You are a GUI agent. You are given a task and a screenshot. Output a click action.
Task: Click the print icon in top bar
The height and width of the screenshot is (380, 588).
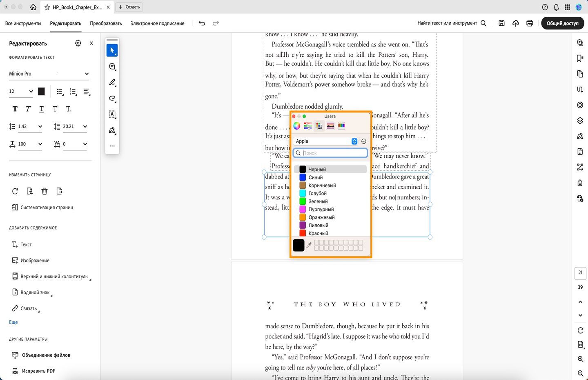(530, 23)
